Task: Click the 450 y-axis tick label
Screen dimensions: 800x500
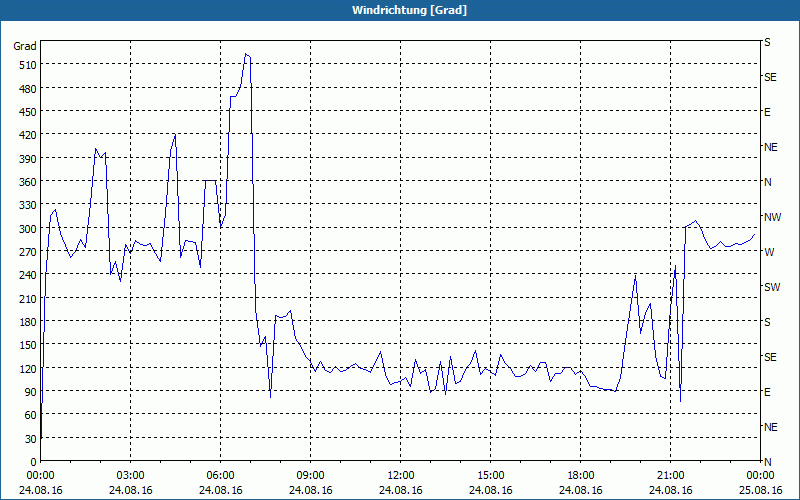Action: click(28, 112)
